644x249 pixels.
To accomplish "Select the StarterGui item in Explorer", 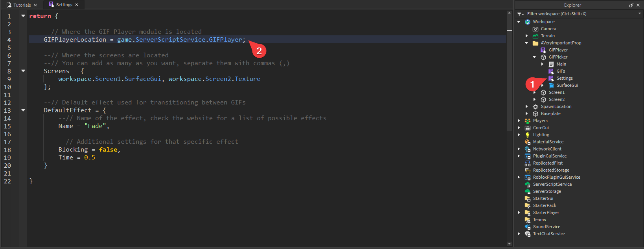I will click(x=543, y=198).
